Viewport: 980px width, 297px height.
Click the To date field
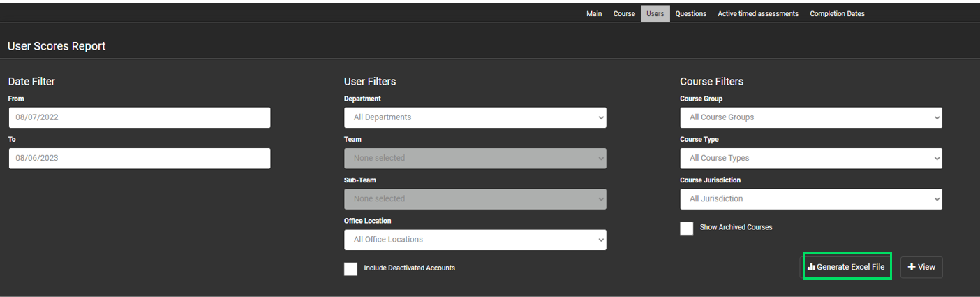click(140, 158)
